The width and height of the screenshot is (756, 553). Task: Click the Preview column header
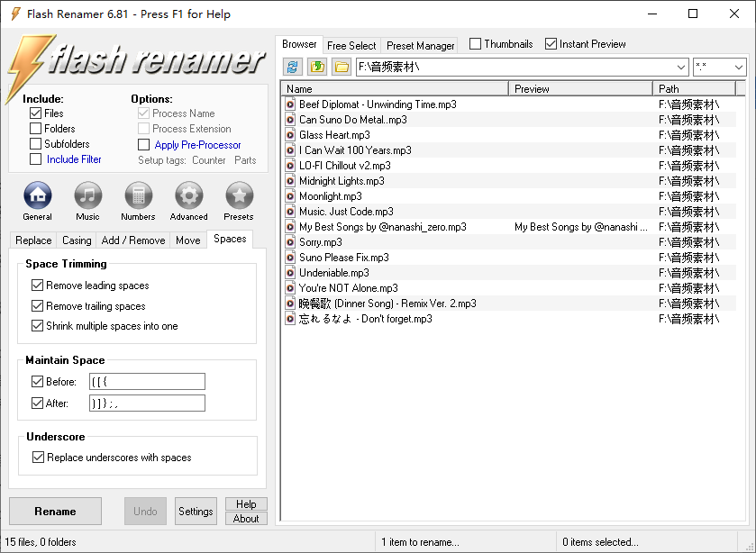(x=581, y=88)
